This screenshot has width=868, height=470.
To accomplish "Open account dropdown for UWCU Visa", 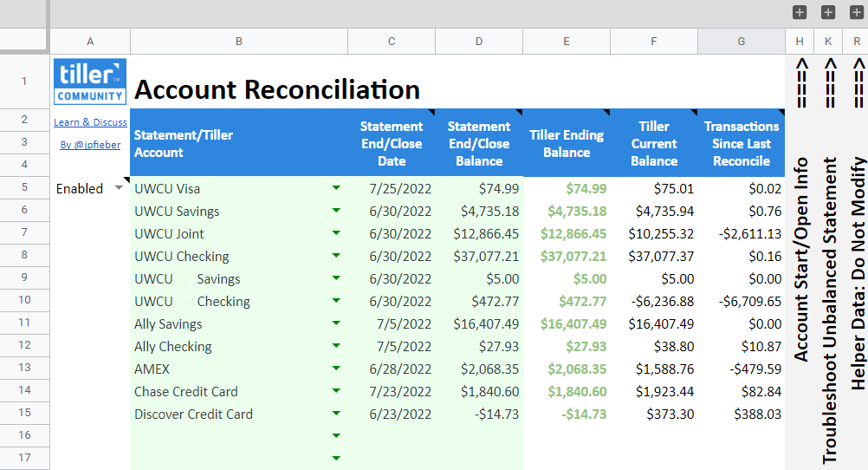I will [x=336, y=188].
